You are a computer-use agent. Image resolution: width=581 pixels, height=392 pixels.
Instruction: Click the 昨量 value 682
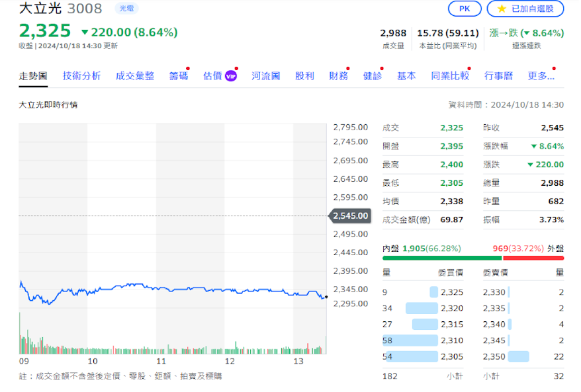tap(556, 202)
